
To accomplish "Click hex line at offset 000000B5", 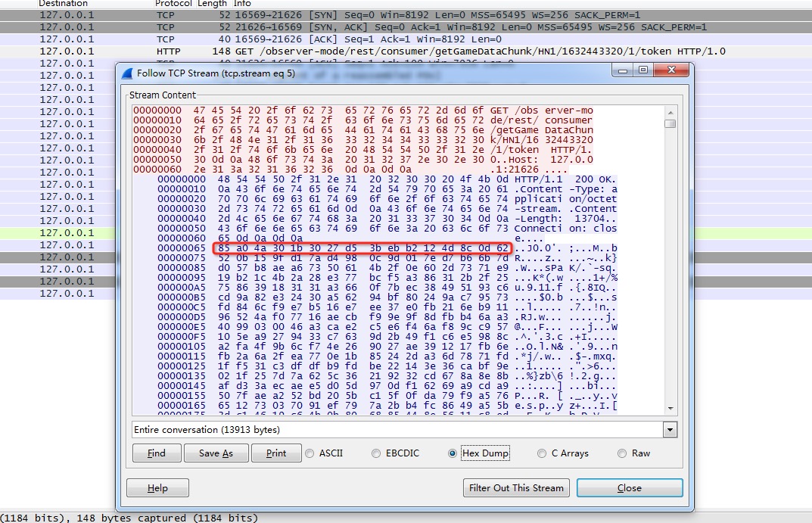I will coord(387,297).
